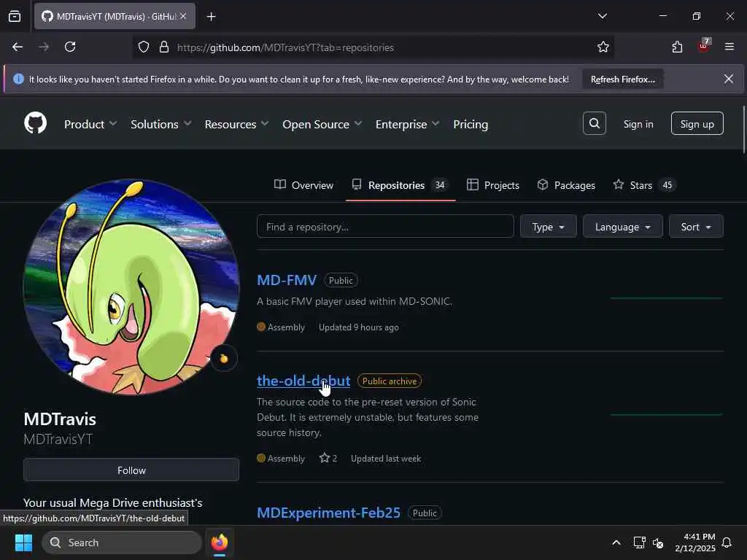Show hidden system tray icons chevron

(616, 542)
